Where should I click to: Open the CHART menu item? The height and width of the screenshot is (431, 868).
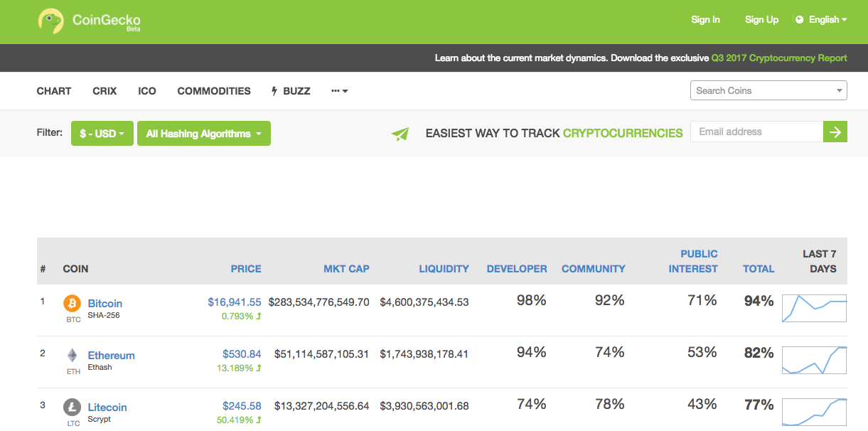point(54,91)
